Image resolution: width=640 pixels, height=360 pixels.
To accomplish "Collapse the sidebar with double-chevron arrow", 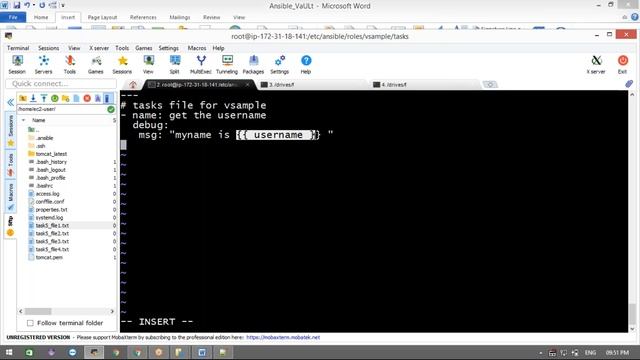I will 11,102.
